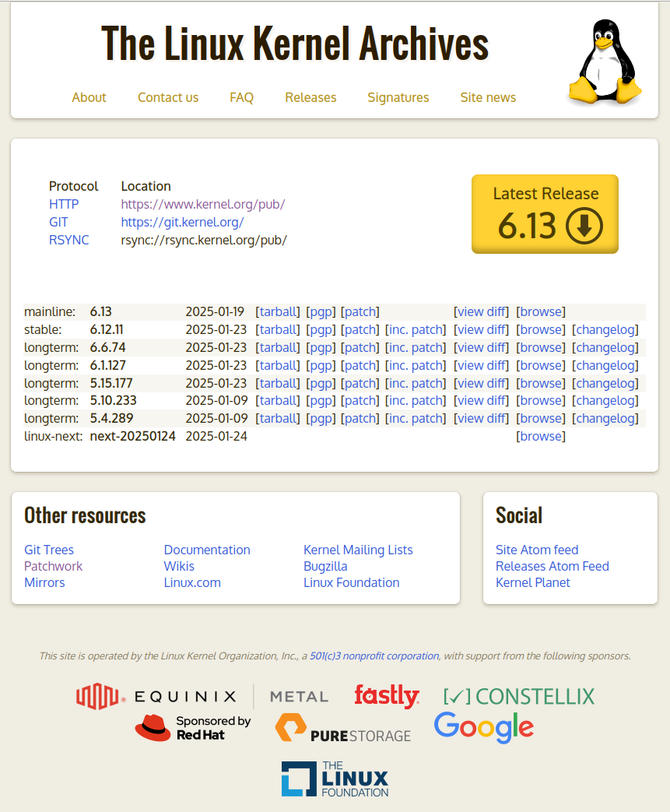Click the Latest Release 6.13 download button
This screenshot has height=812, width=670.
tap(545, 214)
